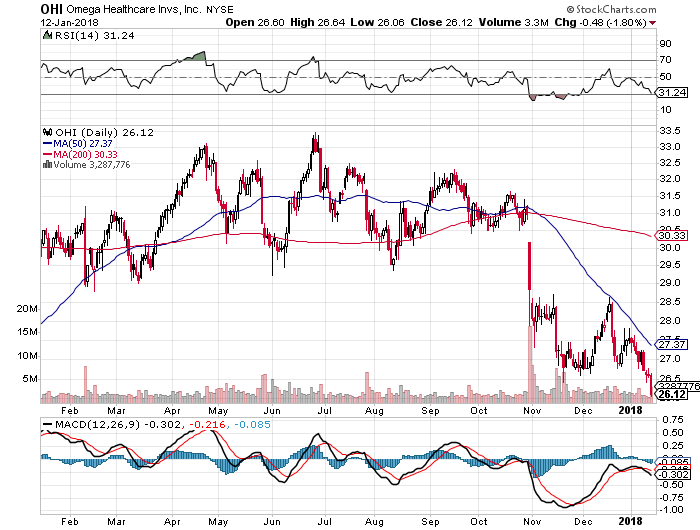Click the RSI(14) 31.24 legend text

[94, 36]
